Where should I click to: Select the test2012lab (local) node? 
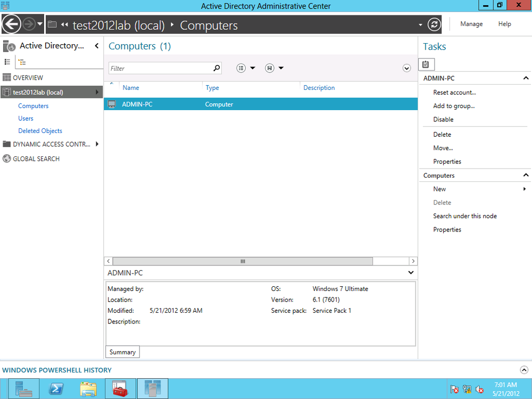click(52, 92)
